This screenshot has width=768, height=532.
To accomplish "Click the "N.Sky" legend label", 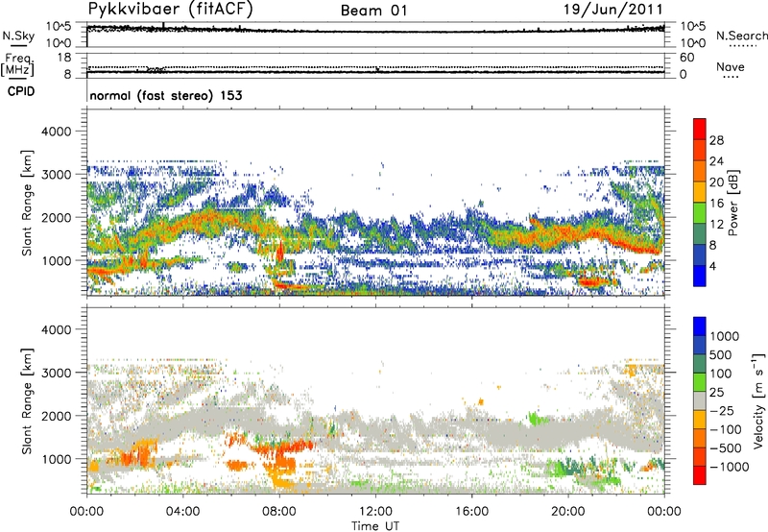I will click(18, 36).
